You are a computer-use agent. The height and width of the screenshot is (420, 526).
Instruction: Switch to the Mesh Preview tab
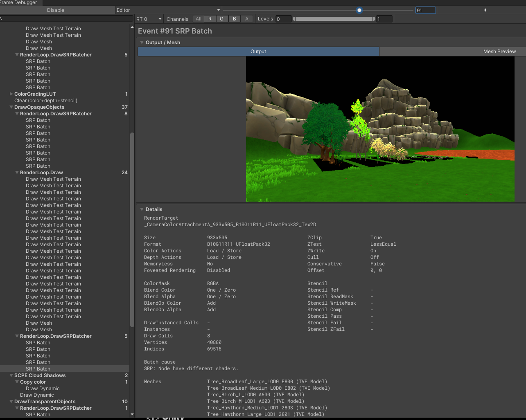point(499,52)
